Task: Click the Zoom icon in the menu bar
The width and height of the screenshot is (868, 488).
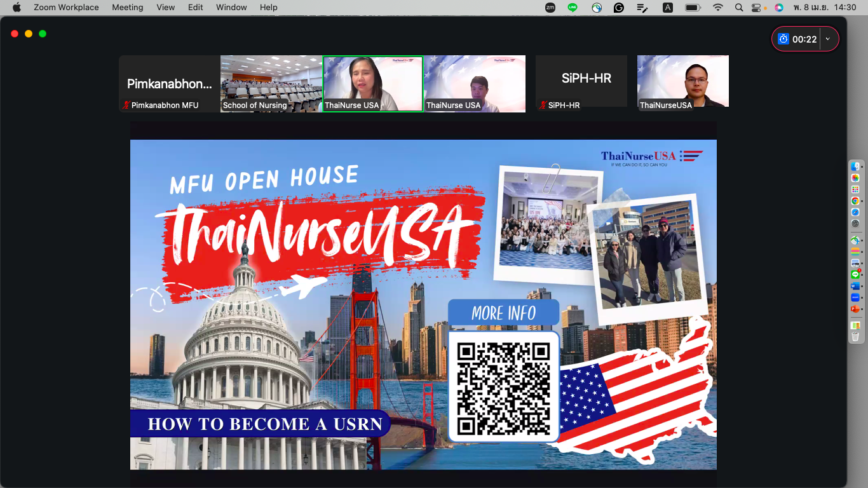Action: (x=550, y=8)
